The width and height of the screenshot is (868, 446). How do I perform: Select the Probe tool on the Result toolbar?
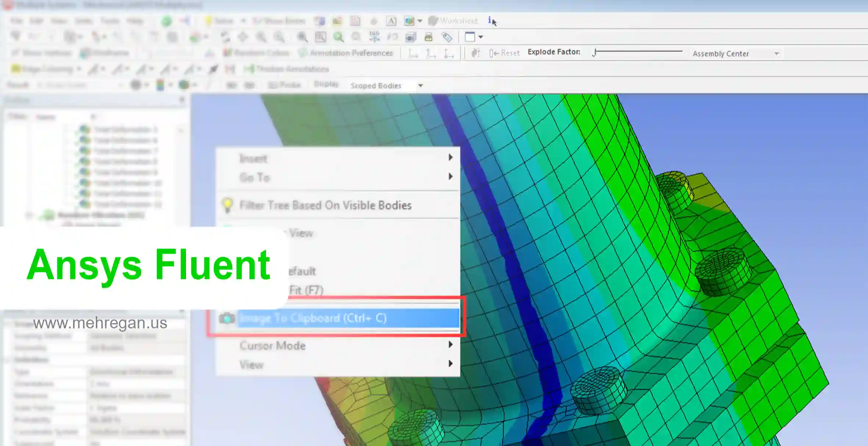(288, 85)
